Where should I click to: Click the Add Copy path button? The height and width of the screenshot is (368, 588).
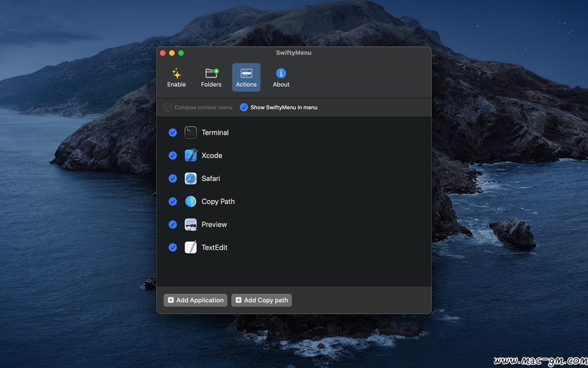coord(262,300)
